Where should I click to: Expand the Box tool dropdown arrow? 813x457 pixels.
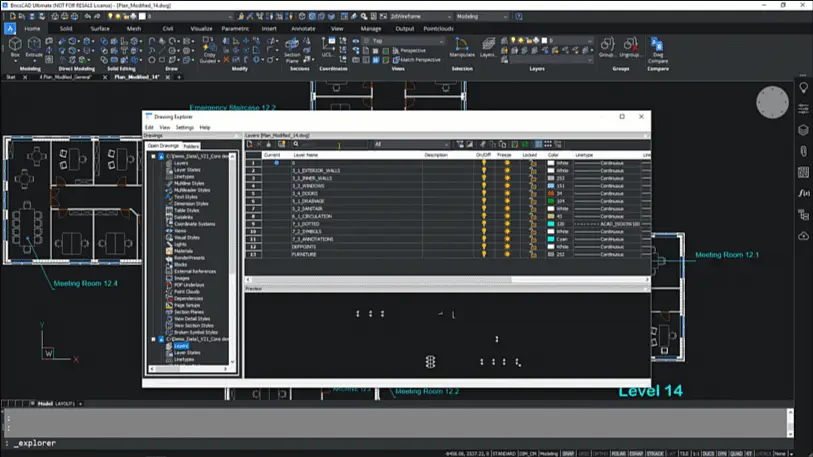15,60
